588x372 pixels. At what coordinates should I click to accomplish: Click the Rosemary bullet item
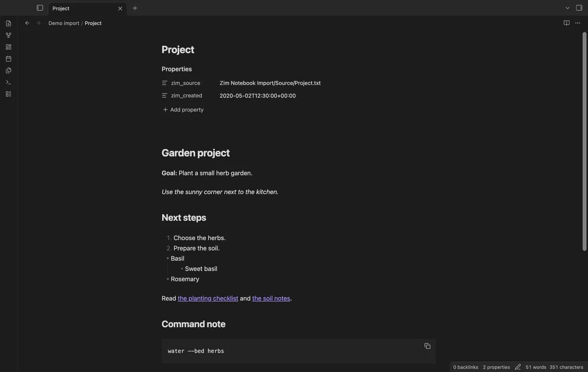(185, 279)
